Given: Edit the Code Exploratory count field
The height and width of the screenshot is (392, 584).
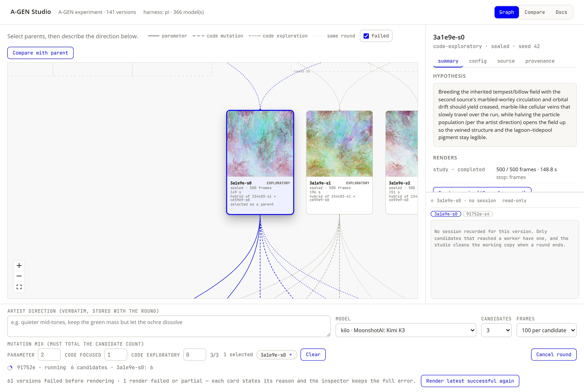Looking at the screenshot, I should (195, 355).
